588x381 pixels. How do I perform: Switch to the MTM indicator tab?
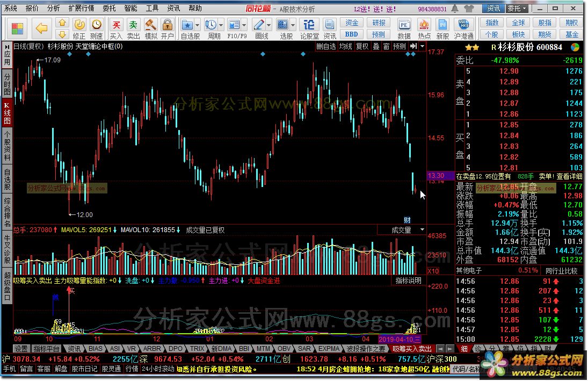coord(263,349)
